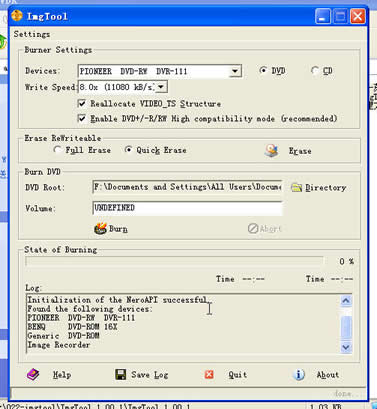Click the Abort prohibited-sign icon
The image size is (377, 409).
(253, 228)
